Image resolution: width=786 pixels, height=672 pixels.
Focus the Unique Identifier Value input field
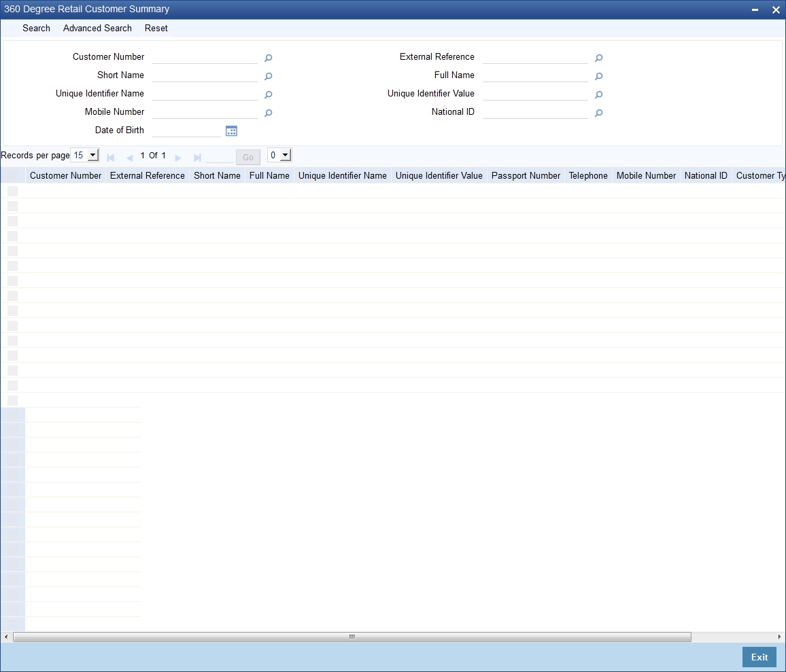pyautogui.click(x=535, y=94)
